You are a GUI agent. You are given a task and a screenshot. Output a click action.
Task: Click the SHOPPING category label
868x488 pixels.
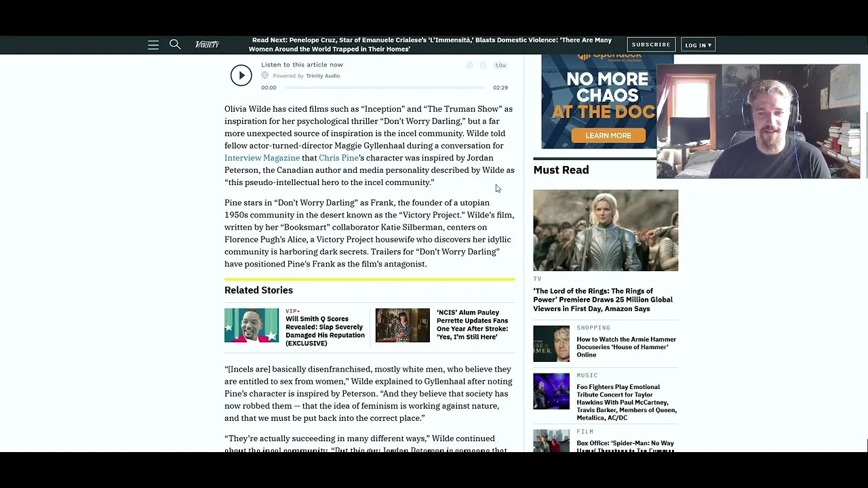(593, 328)
